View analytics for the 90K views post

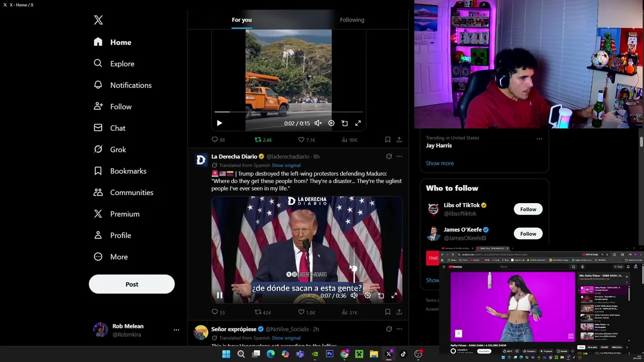point(350,140)
